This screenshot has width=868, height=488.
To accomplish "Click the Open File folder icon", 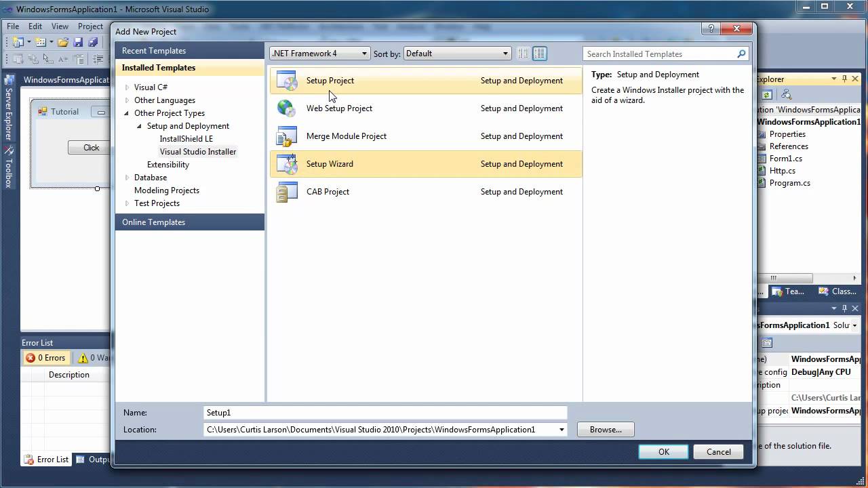I will click(x=63, y=42).
